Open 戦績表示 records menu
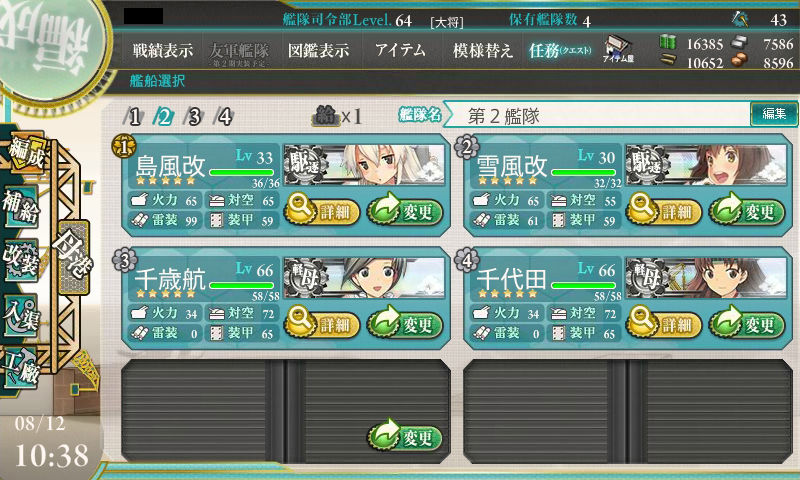The width and height of the screenshot is (800, 480). 163,50
